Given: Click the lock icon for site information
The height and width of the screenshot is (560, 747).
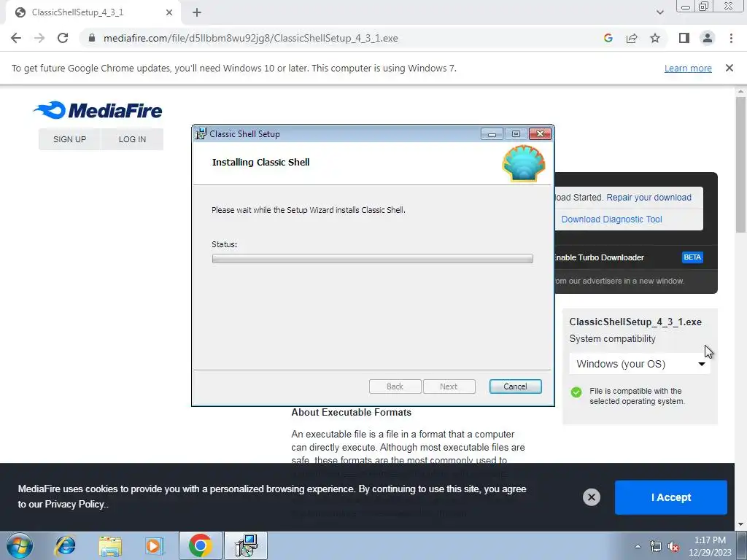Looking at the screenshot, I should coord(92,38).
